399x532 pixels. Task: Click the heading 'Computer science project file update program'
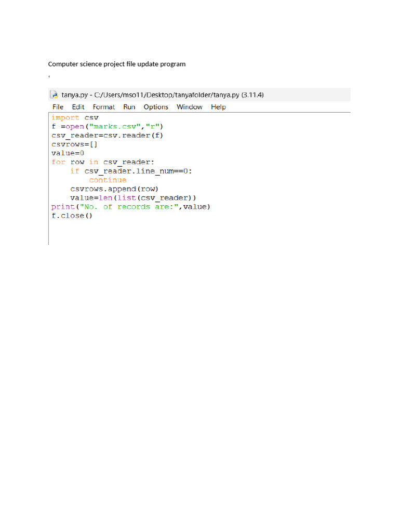(x=117, y=64)
